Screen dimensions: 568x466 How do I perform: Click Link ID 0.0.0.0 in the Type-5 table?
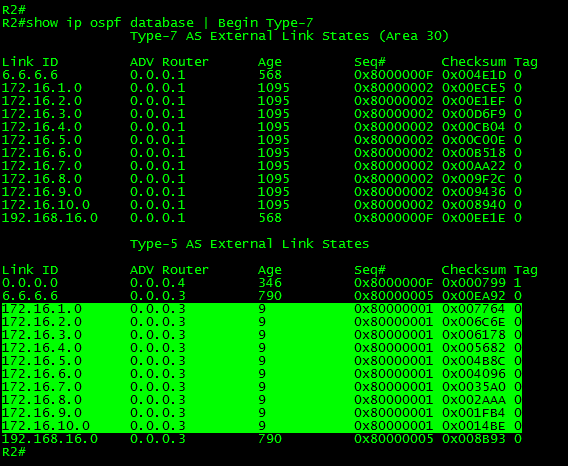[x=30, y=283]
